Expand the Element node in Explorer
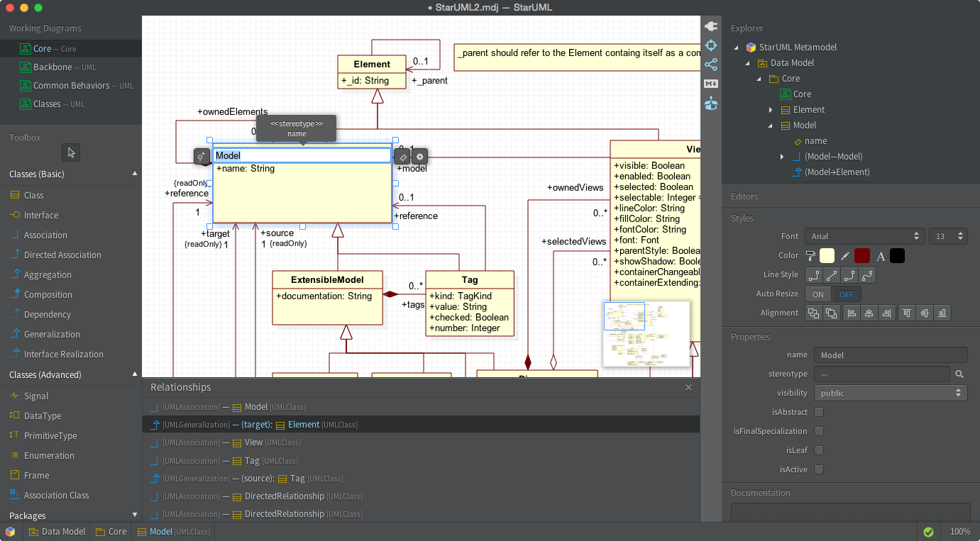The image size is (980, 541). tap(771, 110)
